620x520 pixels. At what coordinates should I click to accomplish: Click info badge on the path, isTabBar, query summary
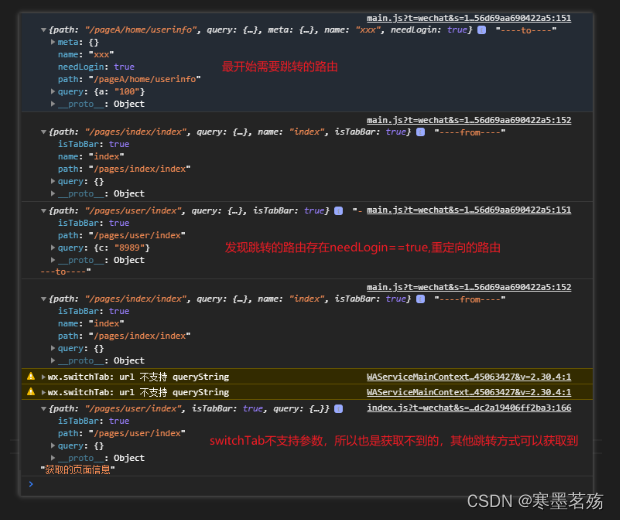click(338, 408)
